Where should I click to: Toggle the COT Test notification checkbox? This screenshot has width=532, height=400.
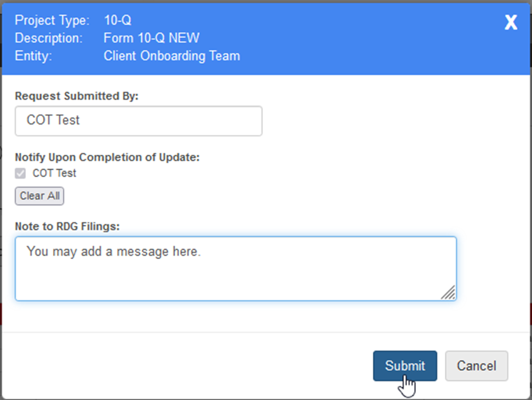pyautogui.click(x=20, y=174)
